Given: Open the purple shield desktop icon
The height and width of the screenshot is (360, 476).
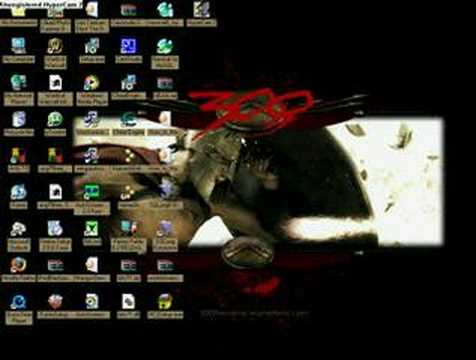Looking at the screenshot, I should click(165, 229).
